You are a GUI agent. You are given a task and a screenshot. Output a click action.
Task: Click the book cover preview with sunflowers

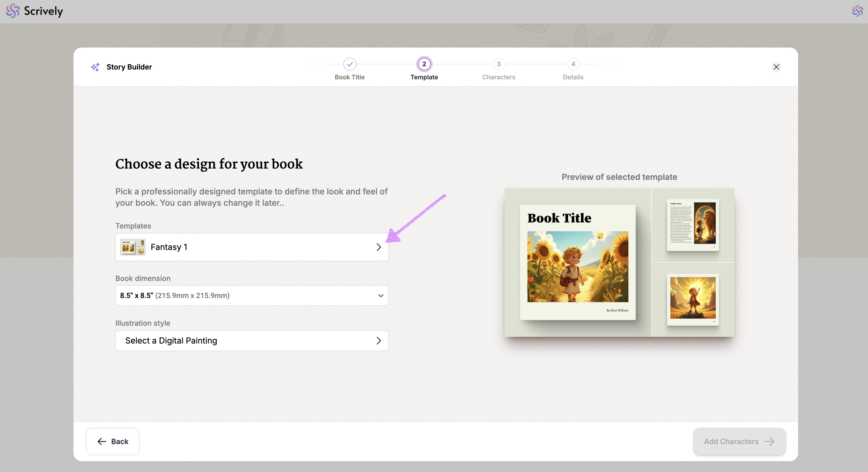coord(578,262)
